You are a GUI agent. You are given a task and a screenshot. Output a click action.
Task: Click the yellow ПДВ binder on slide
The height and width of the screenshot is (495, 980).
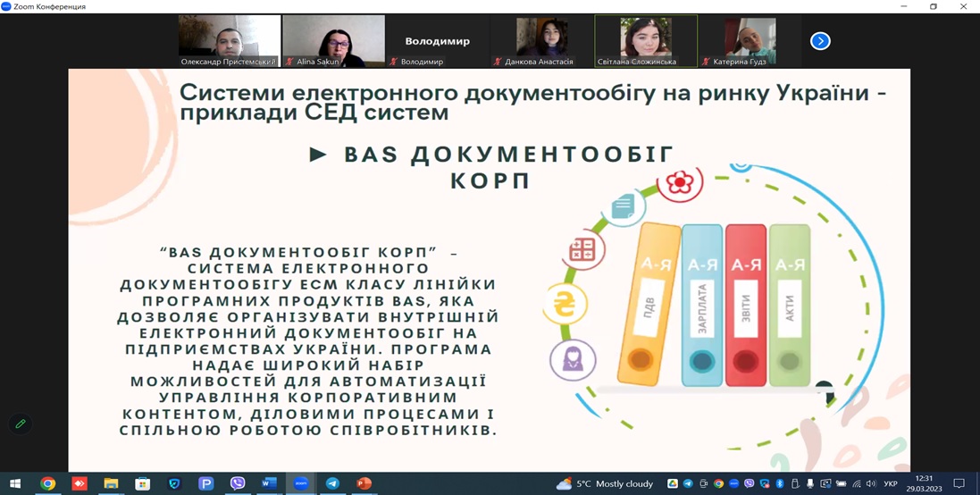pos(649,305)
